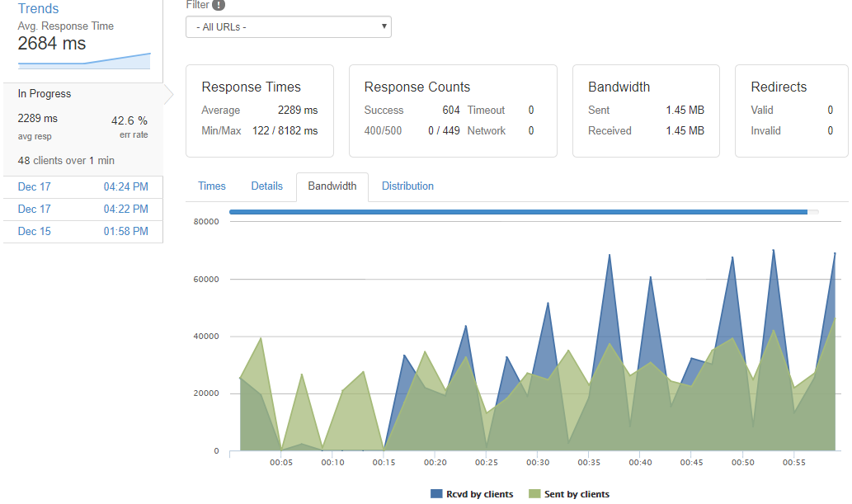The width and height of the screenshot is (852, 504).
Task: Open the Dec 17 04:22 PM run
Action: [82, 210]
